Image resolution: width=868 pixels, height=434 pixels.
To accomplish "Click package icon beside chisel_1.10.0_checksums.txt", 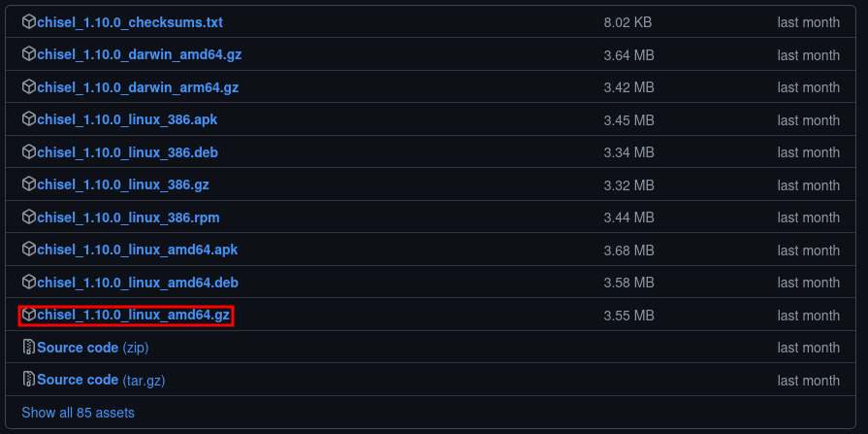I will click(29, 22).
